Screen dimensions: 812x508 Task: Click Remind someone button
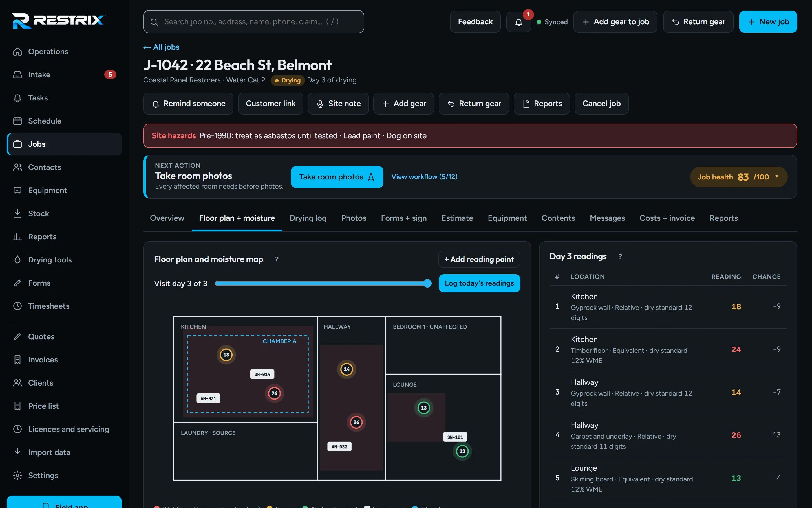188,104
